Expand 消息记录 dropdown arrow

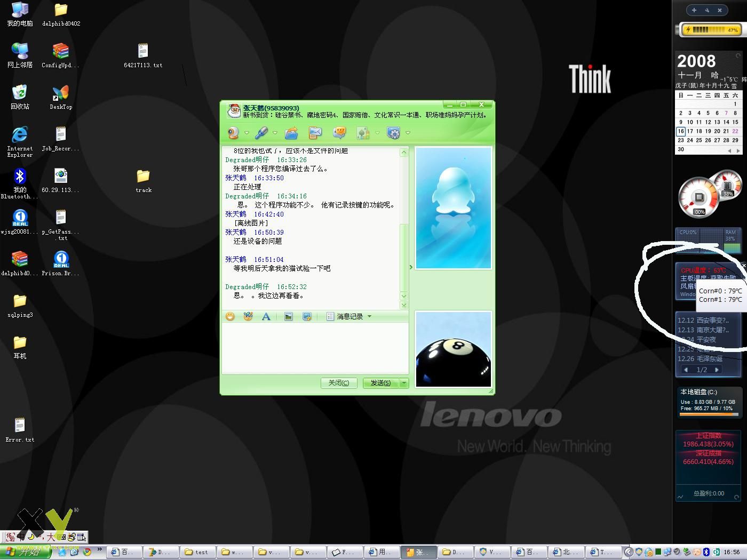(369, 316)
